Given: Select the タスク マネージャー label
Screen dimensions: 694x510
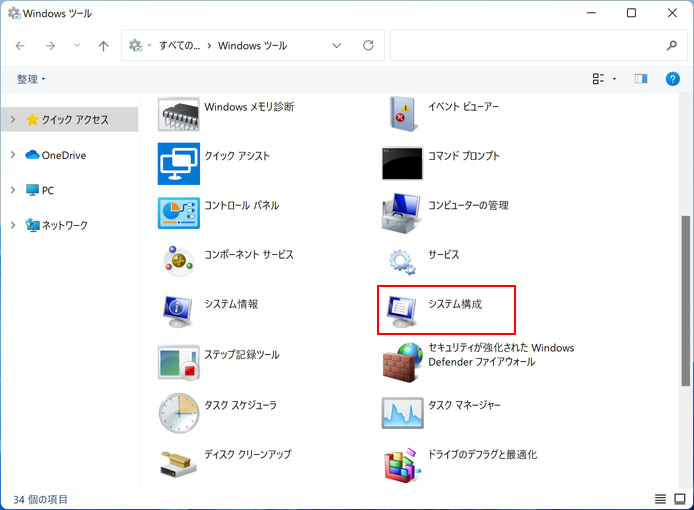Looking at the screenshot, I should 464,405.
